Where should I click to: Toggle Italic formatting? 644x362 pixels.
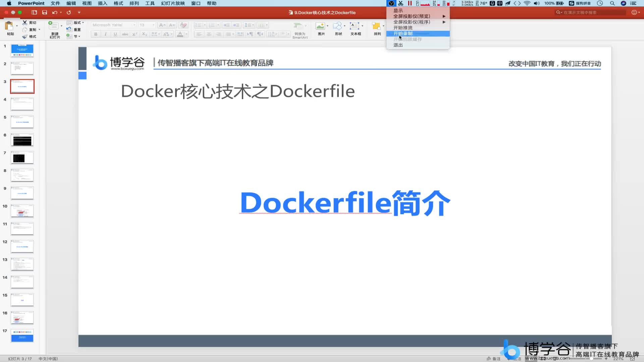106,34
